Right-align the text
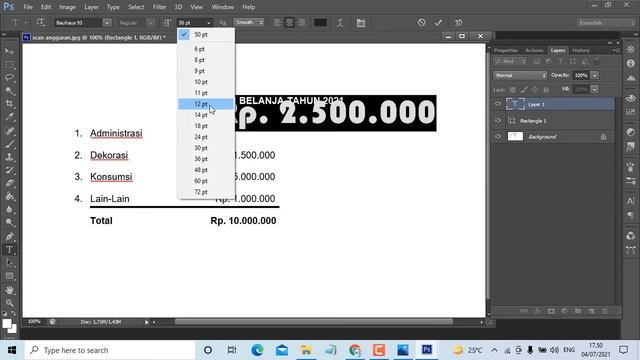The height and width of the screenshot is (360, 640). pyautogui.click(x=301, y=22)
